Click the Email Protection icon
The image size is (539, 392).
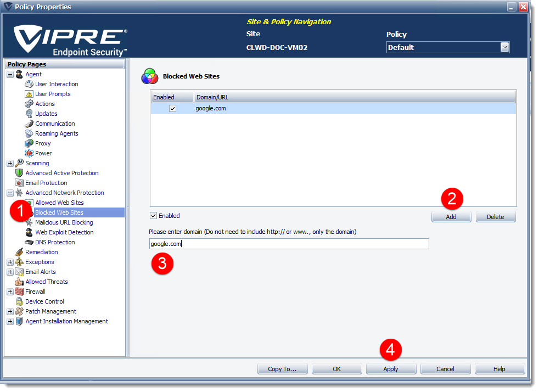pos(19,183)
